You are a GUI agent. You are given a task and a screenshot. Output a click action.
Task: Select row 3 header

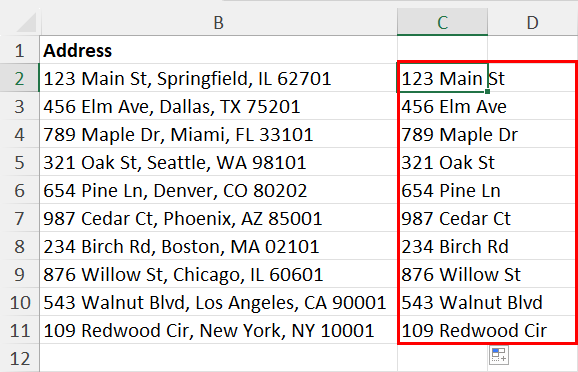pos(20,106)
